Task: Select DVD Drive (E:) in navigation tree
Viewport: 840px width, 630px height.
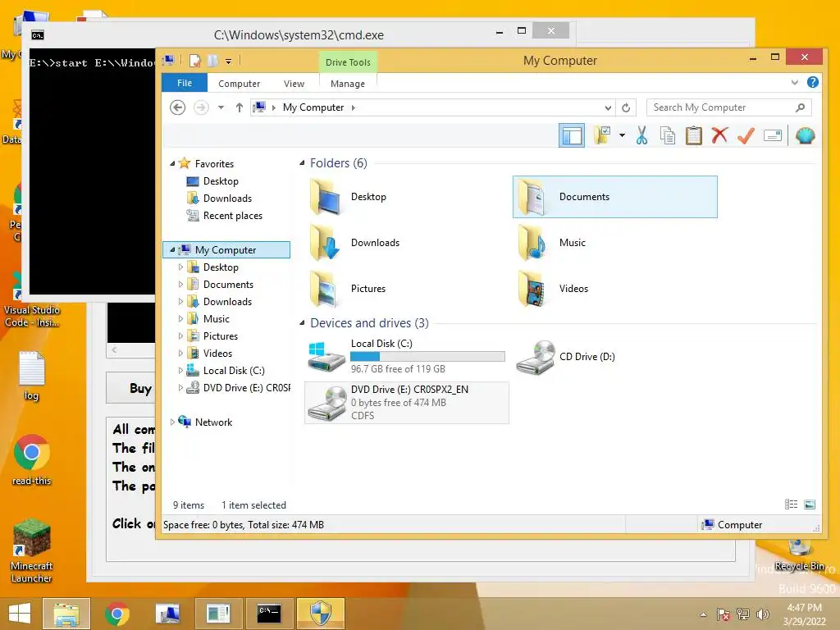Action: [246, 387]
